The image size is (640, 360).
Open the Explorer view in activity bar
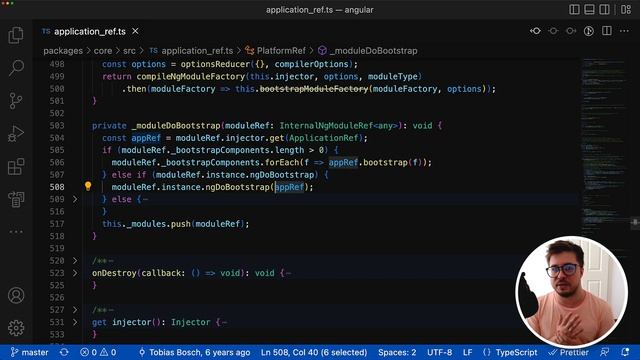16,35
